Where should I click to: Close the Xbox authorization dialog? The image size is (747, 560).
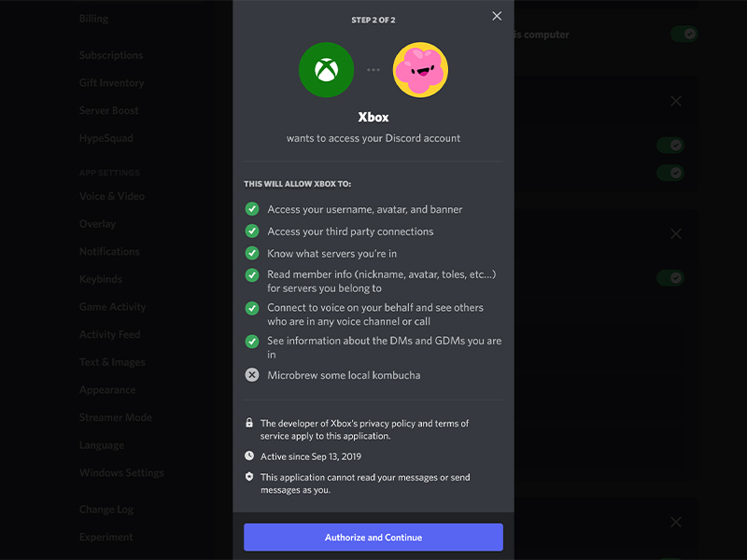497,16
